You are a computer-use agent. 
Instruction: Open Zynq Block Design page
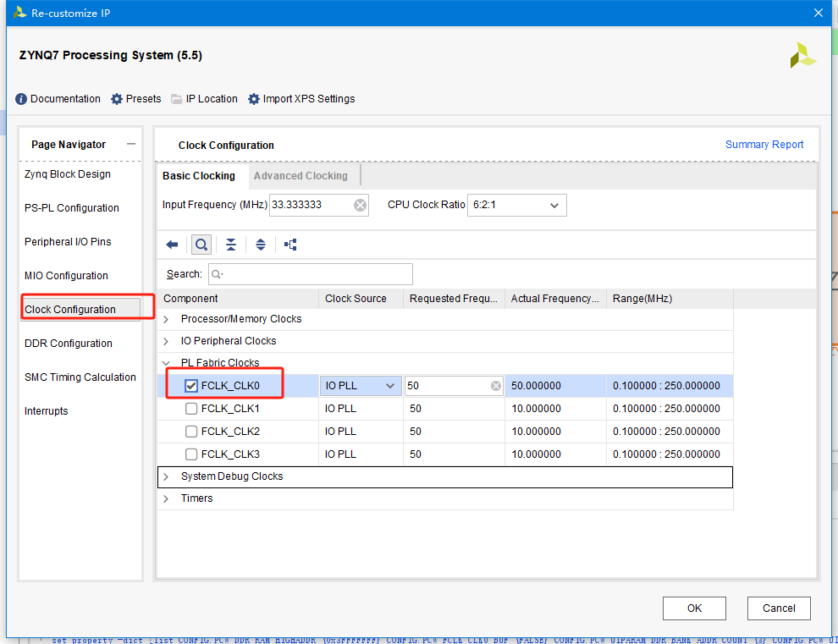[68, 174]
